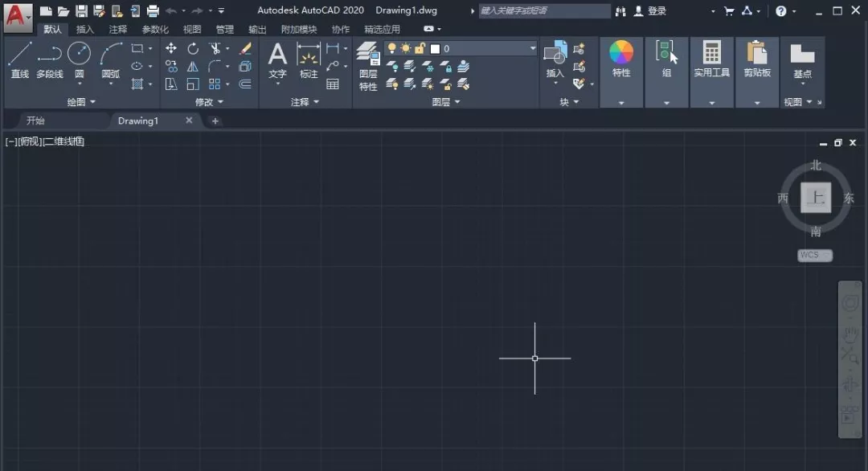Click the layer Off tool icon
This screenshot has width=868, height=471.
click(x=392, y=67)
